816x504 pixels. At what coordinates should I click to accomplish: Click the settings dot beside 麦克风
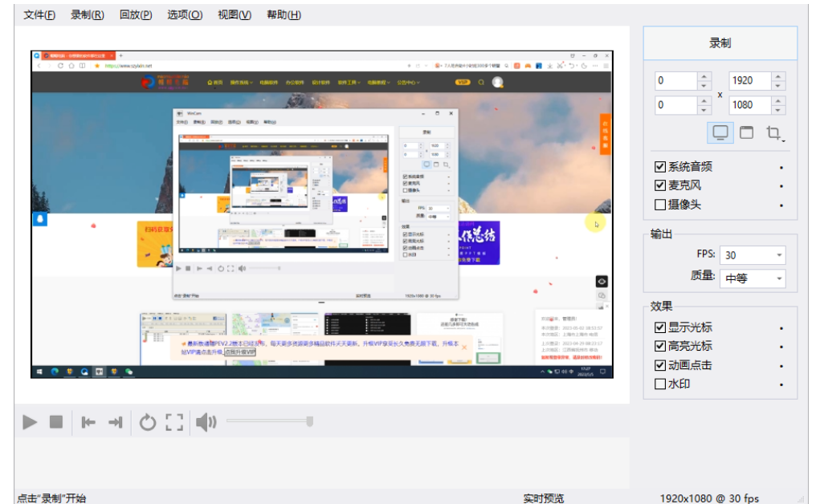tap(781, 185)
